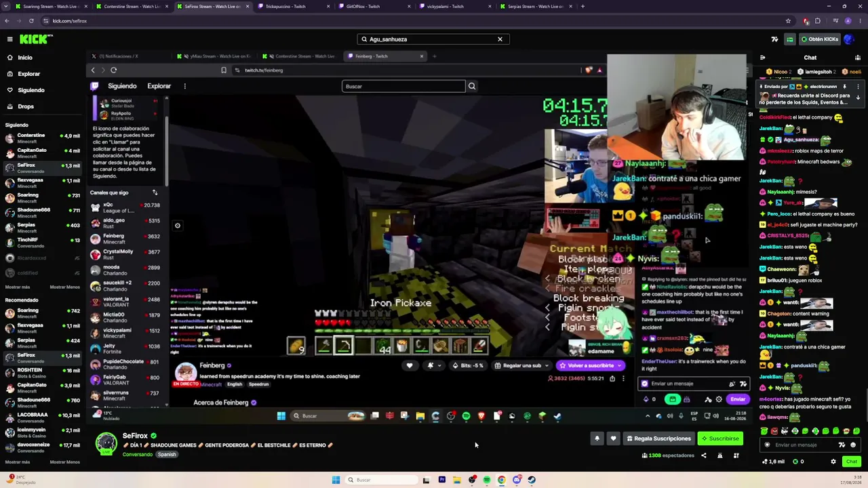Open CrystalMolly in embedded Twitch followed channels
Image resolution: width=868 pixels, height=488 pixels.
(125, 254)
